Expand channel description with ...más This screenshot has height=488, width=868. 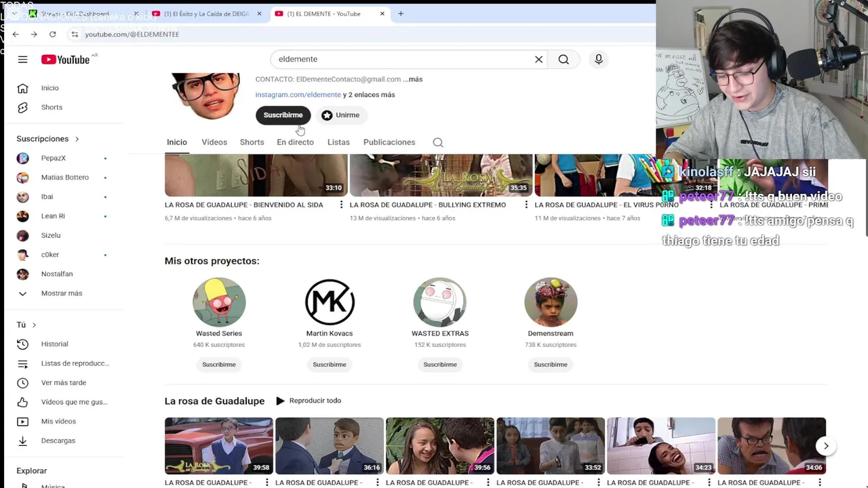click(x=412, y=79)
